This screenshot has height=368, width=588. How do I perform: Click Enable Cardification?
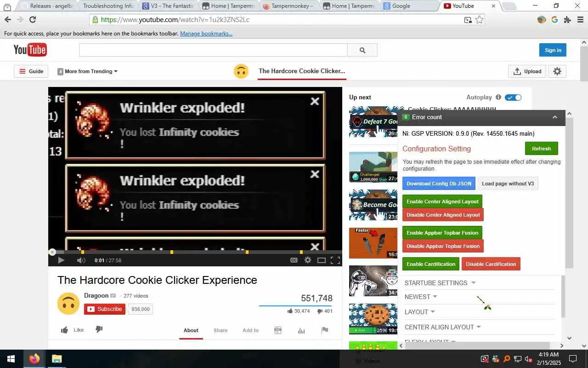tap(431, 264)
